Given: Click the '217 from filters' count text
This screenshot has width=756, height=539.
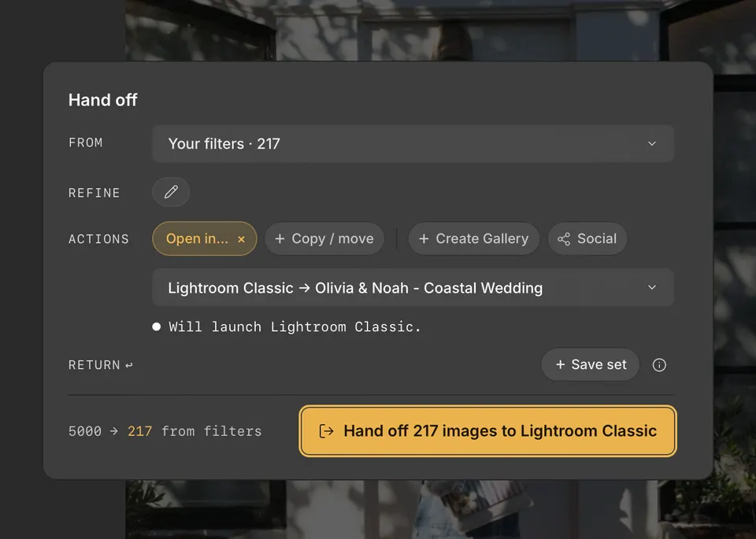Looking at the screenshot, I should pos(195,431).
